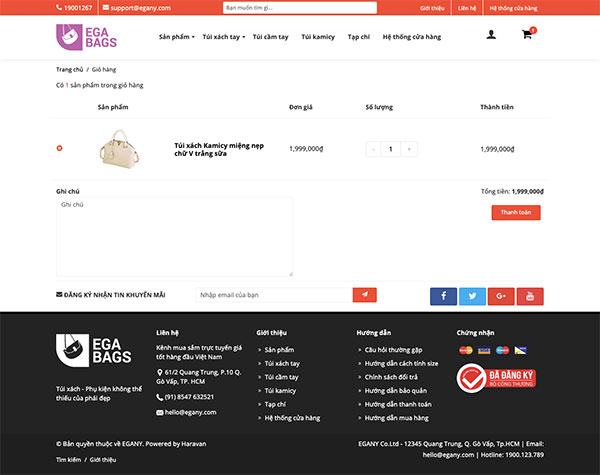Image resolution: width=600 pixels, height=475 pixels.
Task: Open the Túi kamicy menu item
Action: point(318,37)
